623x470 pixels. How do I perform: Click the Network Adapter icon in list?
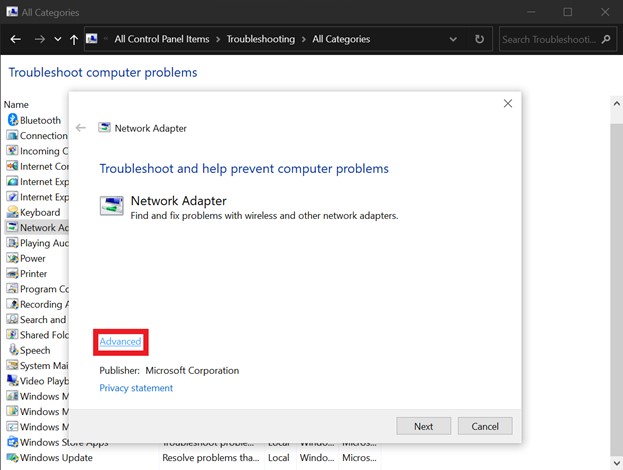13,227
